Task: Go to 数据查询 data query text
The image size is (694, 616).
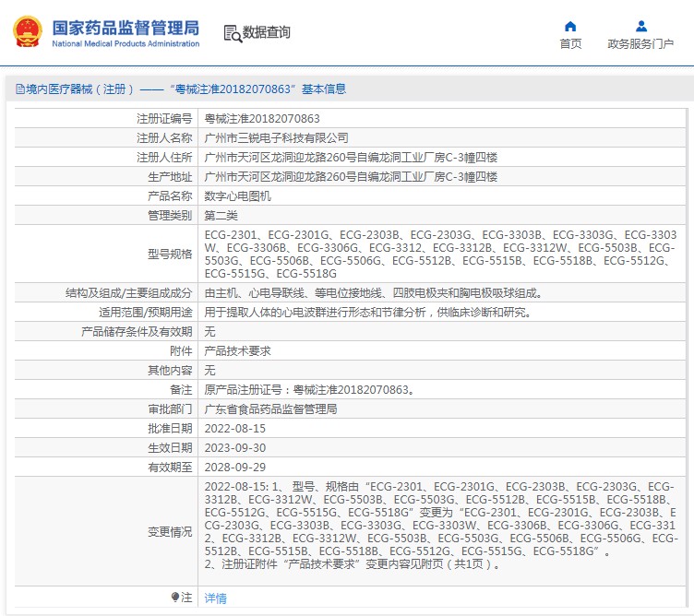Action: point(267,33)
